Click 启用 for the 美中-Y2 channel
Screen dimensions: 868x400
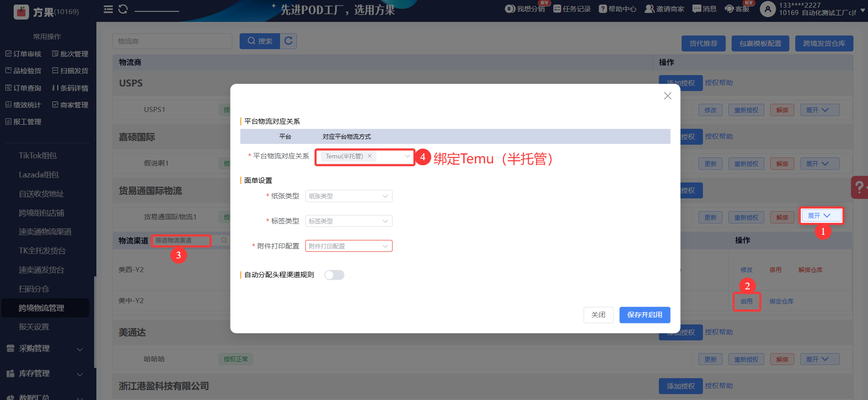point(747,301)
